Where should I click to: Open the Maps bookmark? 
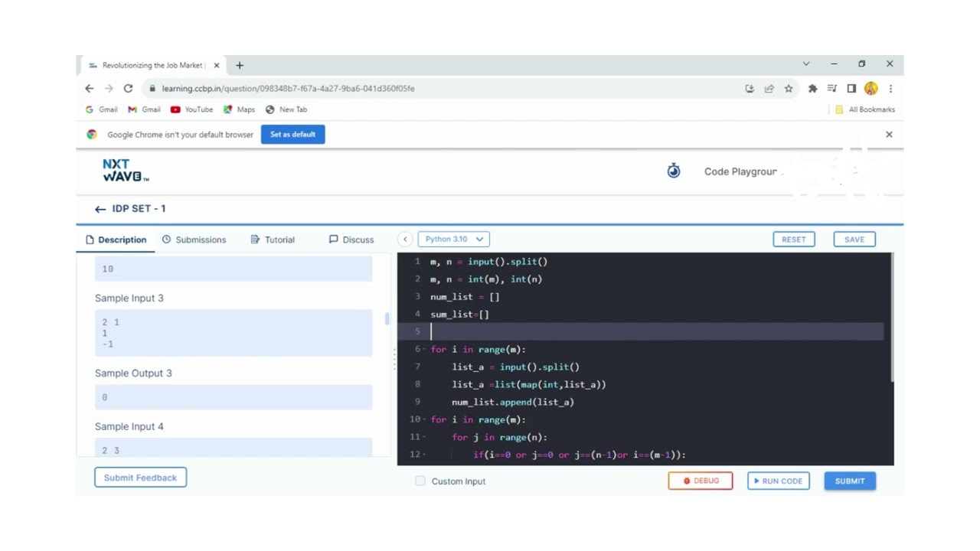click(239, 109)
